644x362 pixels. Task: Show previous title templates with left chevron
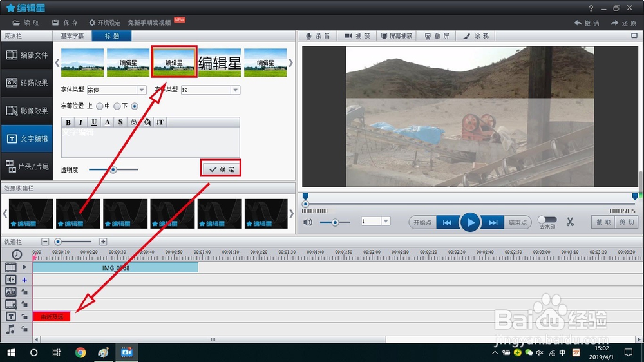point(57,62)
